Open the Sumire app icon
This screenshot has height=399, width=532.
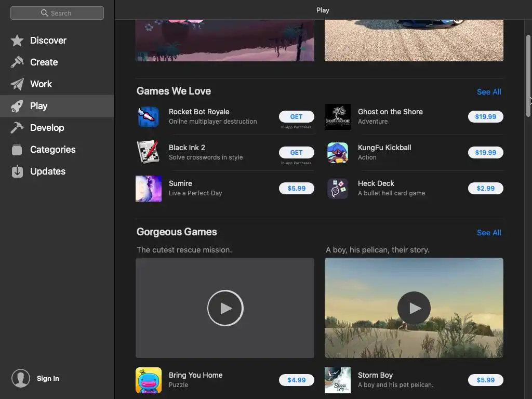149,188
